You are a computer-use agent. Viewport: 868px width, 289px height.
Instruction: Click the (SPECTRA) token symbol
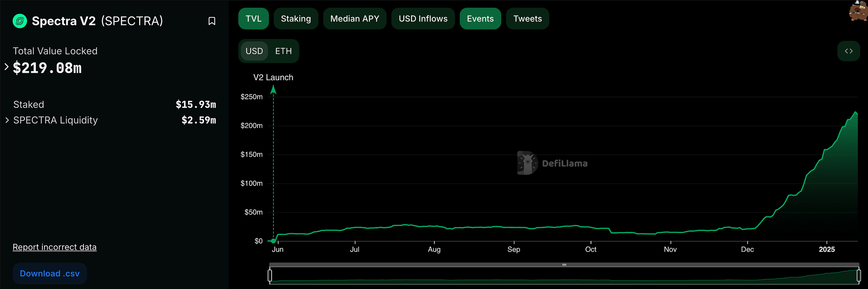[x=132, y=21]
